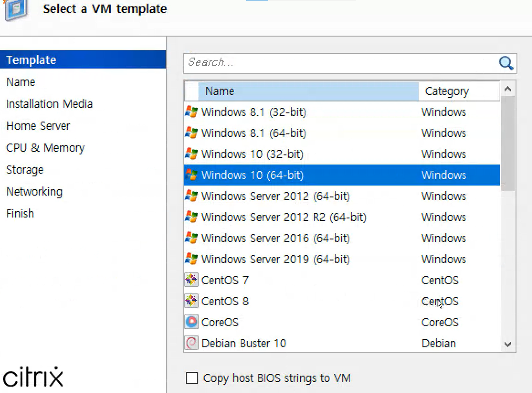Enable Copy host BIOS strings to VM
The width and height of the screenshot is (532, 393).
pyautogui.click(x=192, y=378)
